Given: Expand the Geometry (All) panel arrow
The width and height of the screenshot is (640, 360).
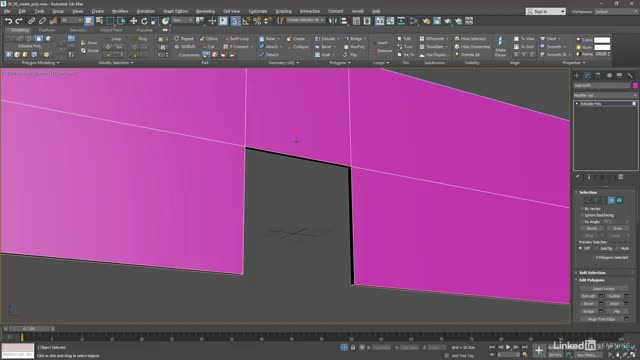Looking at the screenshot, I should tap(298, 63).
